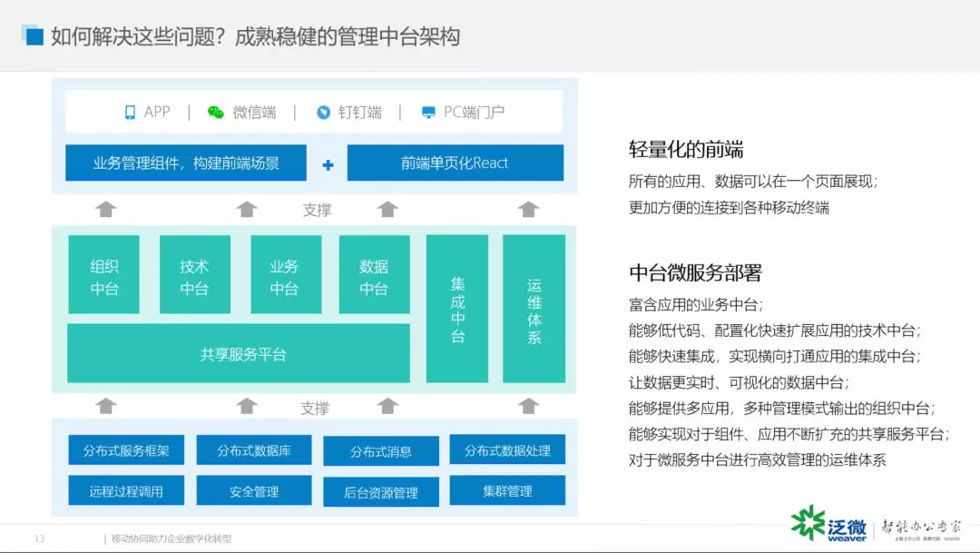Select the 业务管理组件，构建前端场景 box
Image resolution: width=980 pixels, height=553 pixels.
(x=186, y=163)
